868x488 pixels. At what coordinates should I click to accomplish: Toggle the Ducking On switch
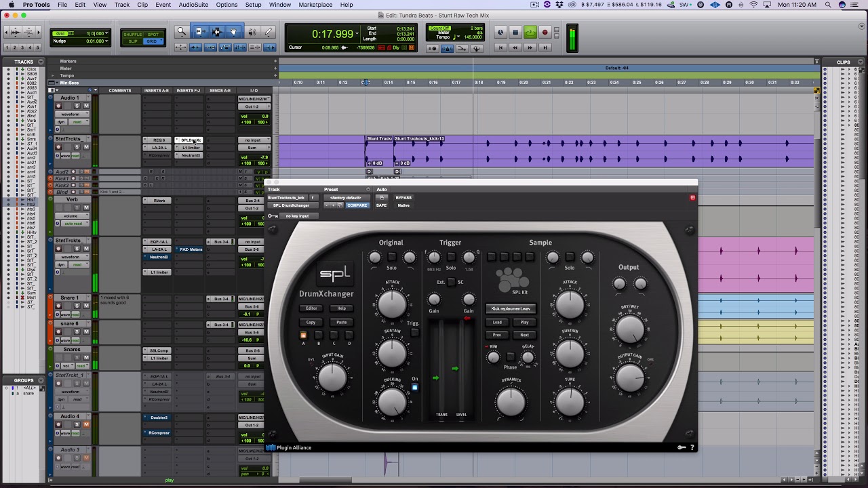click(415, 387)
